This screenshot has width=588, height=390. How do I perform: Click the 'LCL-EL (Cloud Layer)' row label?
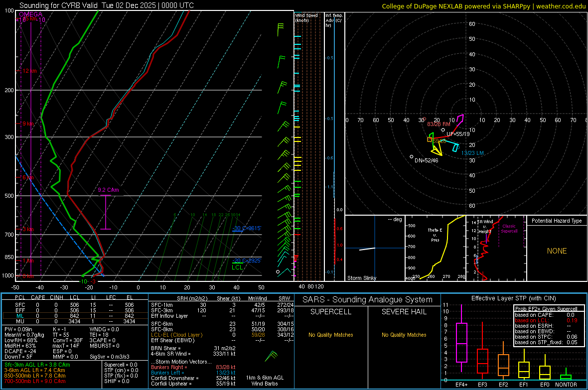[x=176, y=335]
